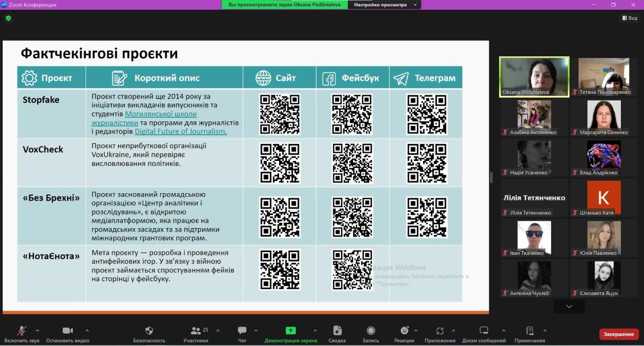Open the Участники participants panel
Viewport: 644px width, 346px height.
click(x=196, y=334)
